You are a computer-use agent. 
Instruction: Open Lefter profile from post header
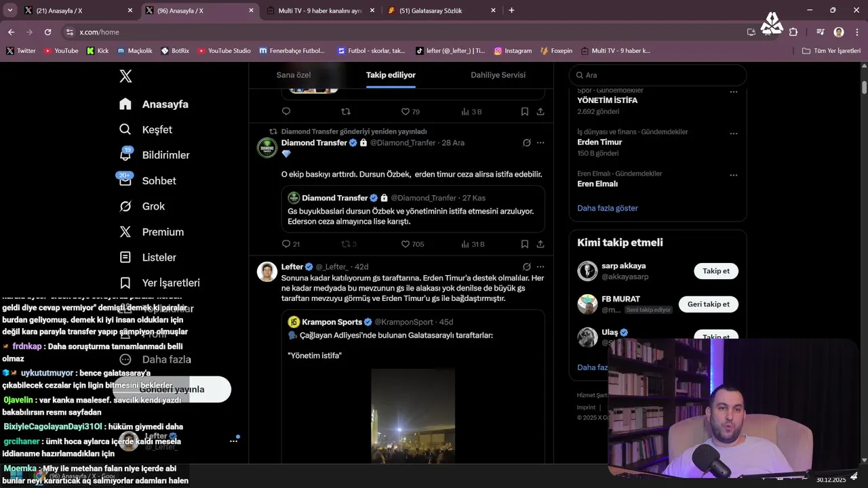click(292, 267)
